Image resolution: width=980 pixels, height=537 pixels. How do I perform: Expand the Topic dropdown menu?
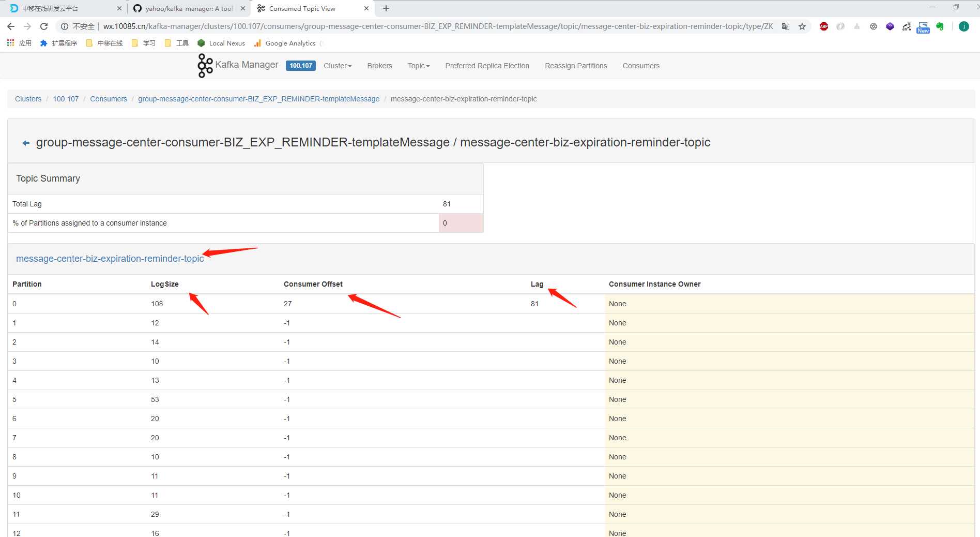[x=419, y=66]
